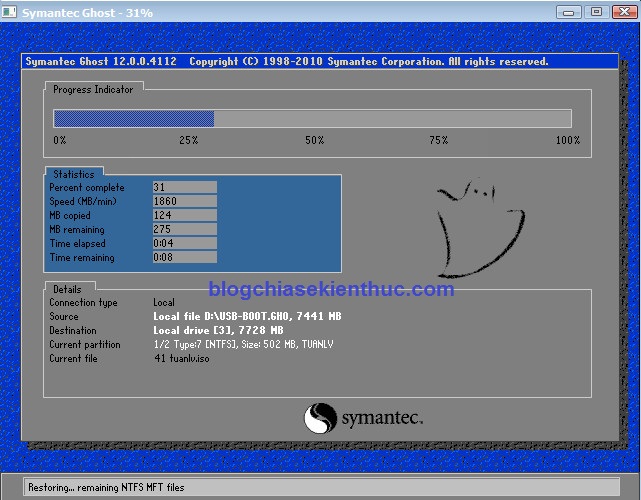Viewport: 641px width, 500px height.
Task: Select the Time elapsed value 0:04
Action: pos(185,243)
